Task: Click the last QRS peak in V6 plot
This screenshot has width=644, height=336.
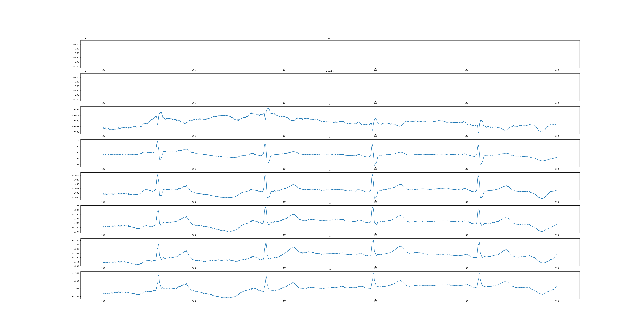Action: click(x=479, y=273)
